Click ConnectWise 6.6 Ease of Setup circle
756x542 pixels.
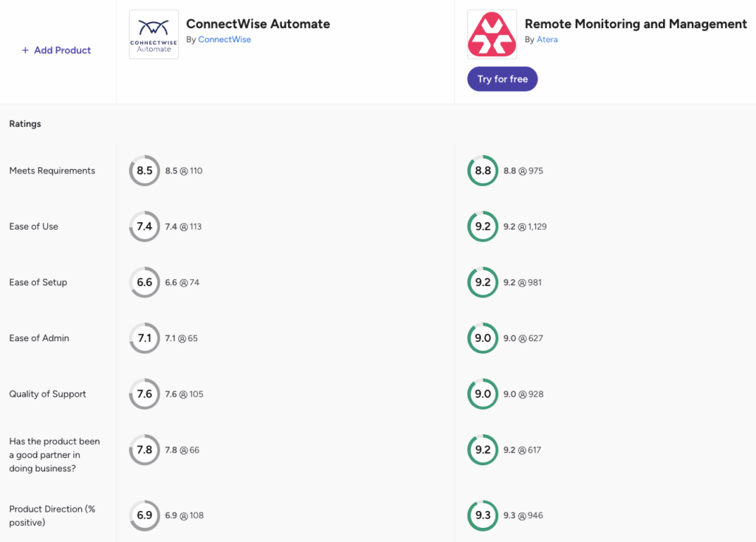144,282
